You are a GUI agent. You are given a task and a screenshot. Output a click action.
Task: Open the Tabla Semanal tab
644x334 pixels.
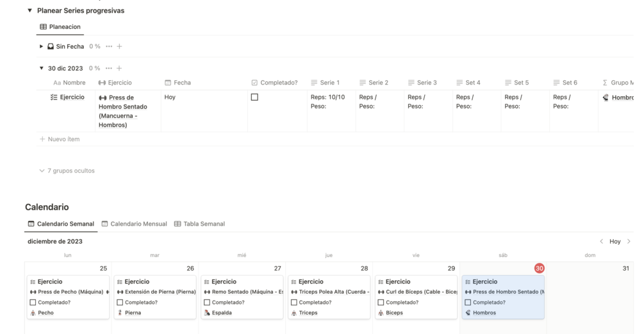pyautogui.click(x=199, y=224)
